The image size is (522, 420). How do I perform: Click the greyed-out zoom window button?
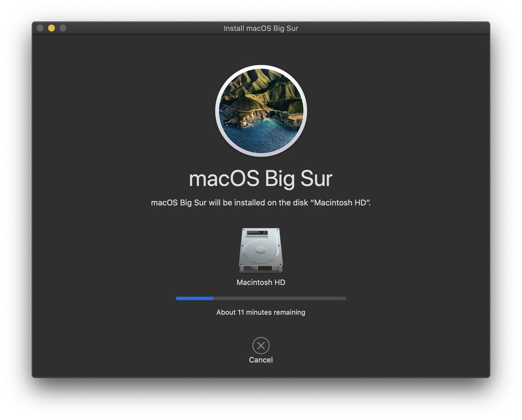tap(63, 28)
